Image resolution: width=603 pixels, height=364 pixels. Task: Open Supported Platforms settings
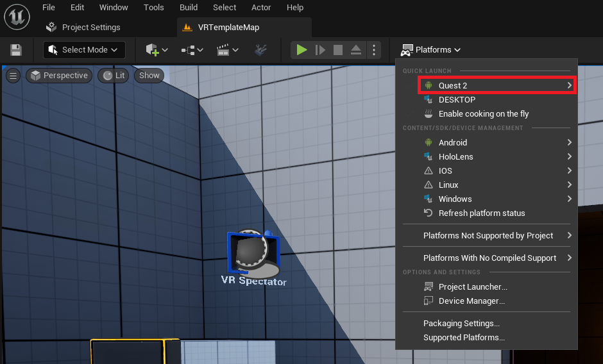coord(486,338)
